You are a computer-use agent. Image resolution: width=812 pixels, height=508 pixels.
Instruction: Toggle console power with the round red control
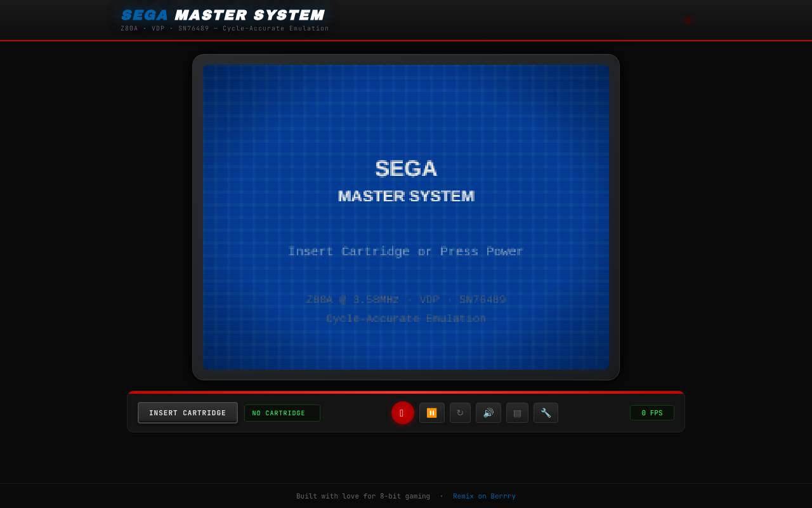tap(402, 413)
